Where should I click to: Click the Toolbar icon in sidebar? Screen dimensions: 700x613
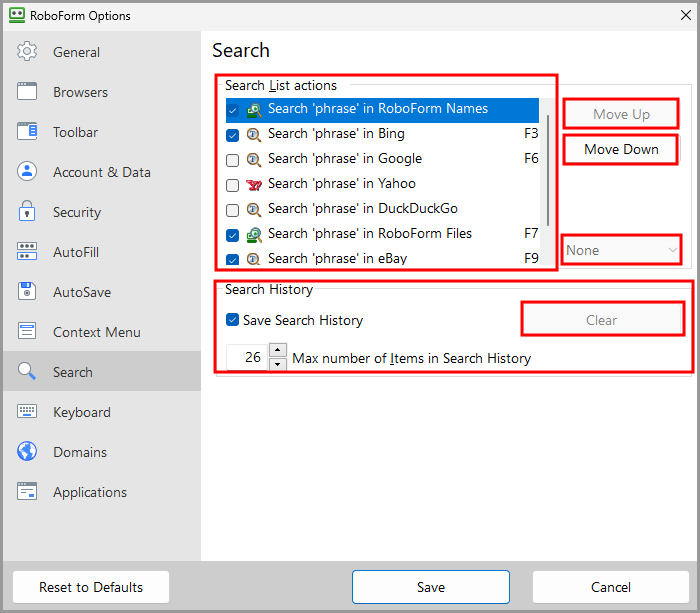(x=27, y=132)
